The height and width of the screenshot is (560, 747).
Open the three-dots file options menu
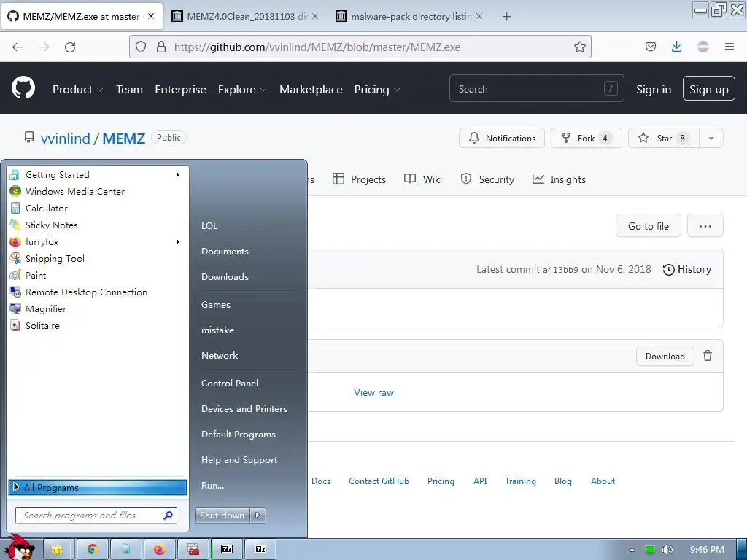tap(705, 226)
